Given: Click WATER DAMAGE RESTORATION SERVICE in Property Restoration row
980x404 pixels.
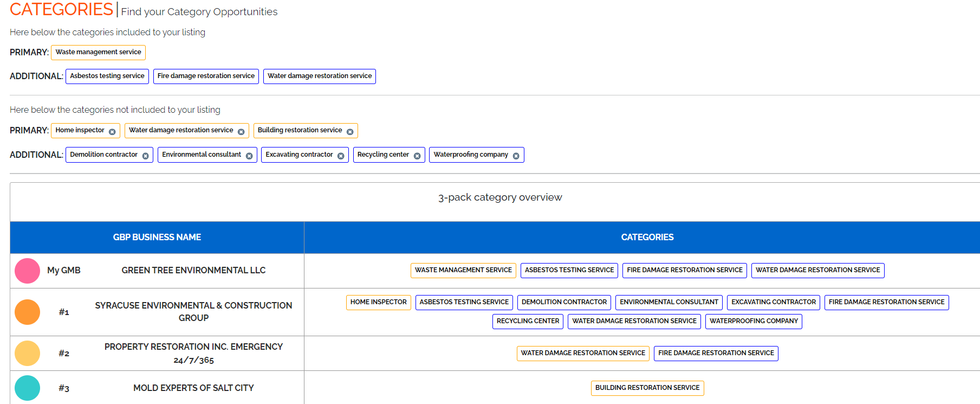Looking at the screenshot, I should coord(583,353).
